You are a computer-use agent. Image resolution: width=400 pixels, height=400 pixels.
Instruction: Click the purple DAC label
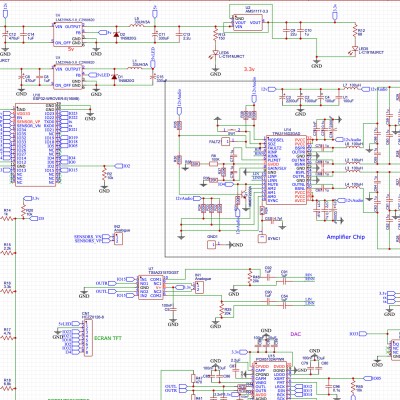coord(296,334)
